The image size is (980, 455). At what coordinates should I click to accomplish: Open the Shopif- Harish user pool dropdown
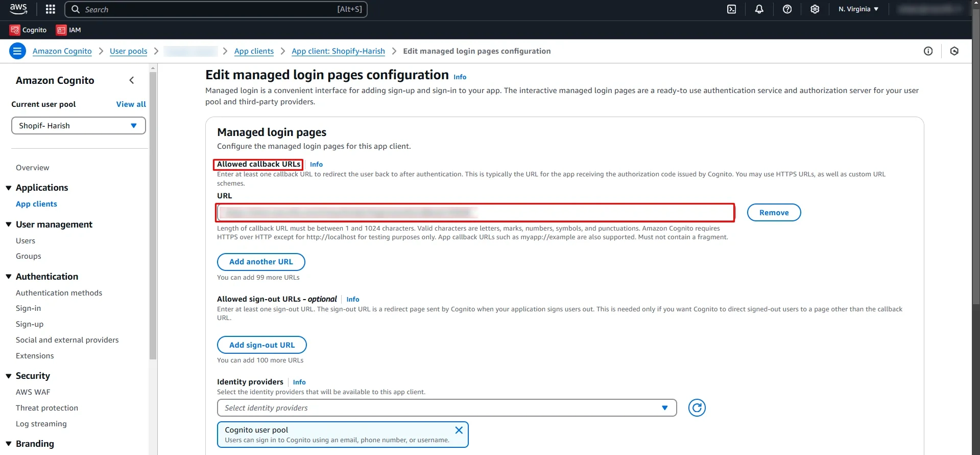(x=79, y=126)
